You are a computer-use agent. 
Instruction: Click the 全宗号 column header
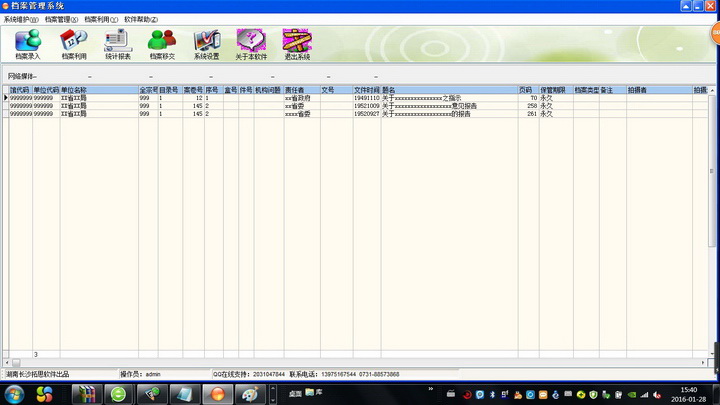tap(148, 90)
